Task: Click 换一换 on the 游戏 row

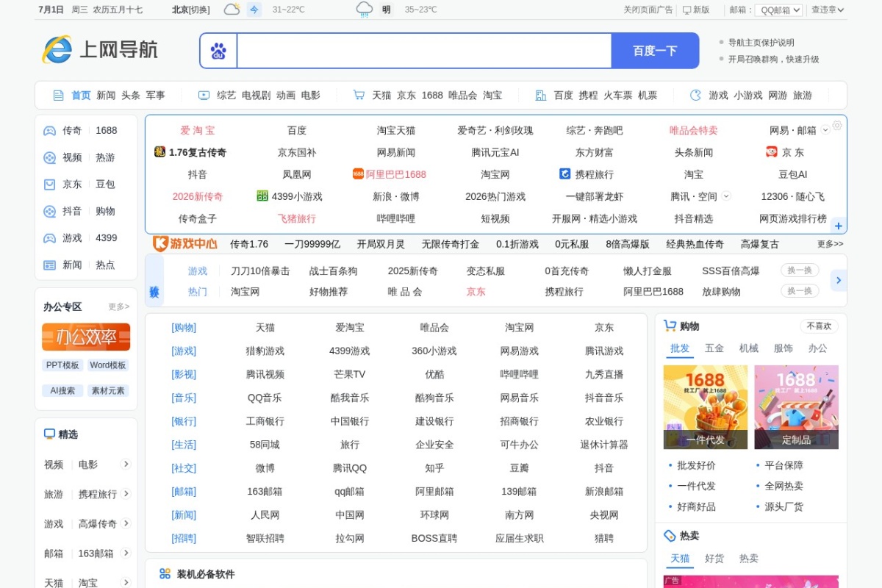Action: pos(800,270)
